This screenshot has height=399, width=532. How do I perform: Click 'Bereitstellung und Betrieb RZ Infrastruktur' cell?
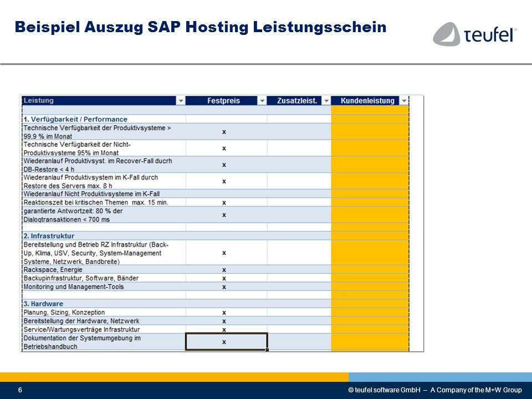pyautogui.click(x=104, y=253)
